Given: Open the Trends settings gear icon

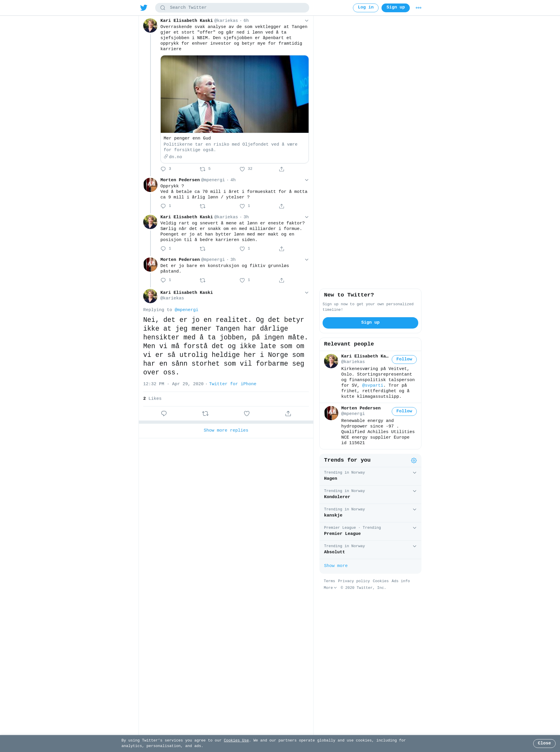Looking at the screenshot, I should coord(414,460).
